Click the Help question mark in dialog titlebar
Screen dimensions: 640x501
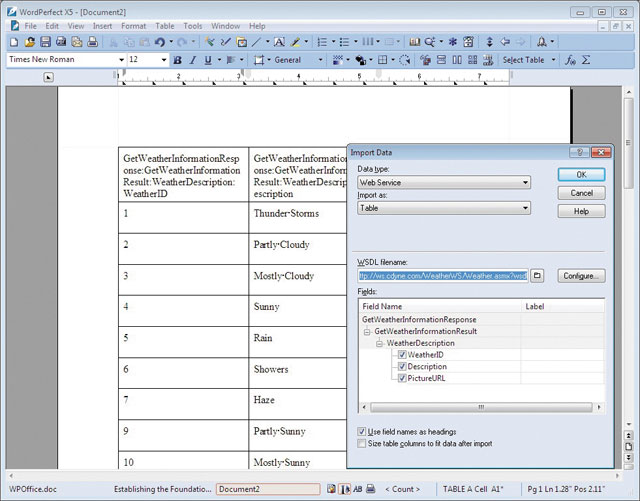coord(579,152)
